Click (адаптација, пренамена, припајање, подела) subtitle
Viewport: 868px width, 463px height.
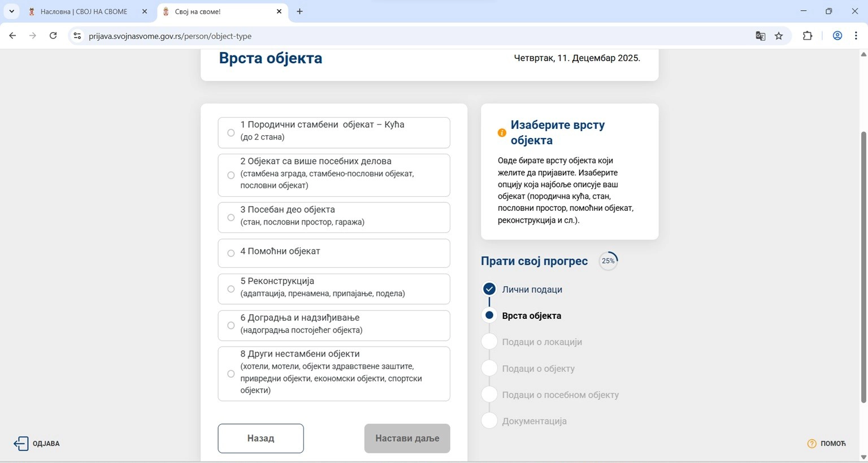coord(323,293)
